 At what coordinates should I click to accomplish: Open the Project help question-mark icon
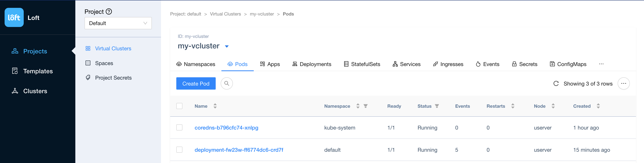[x=109, y=11]
